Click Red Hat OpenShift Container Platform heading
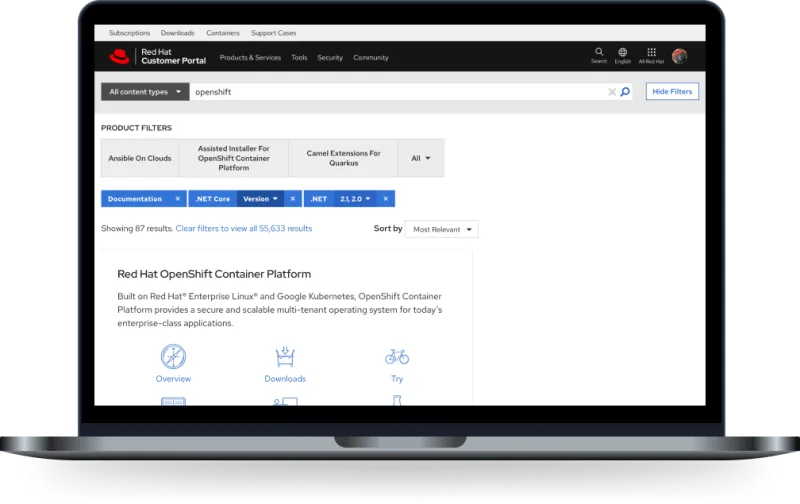The height and width of the screenshot is (504, 800). (x=214, y=274)
